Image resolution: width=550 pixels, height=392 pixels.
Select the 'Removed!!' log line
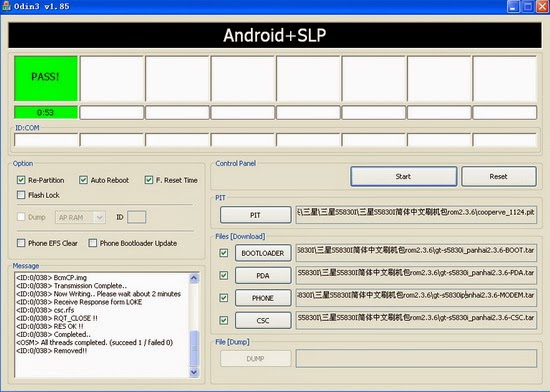click(52, 351)
